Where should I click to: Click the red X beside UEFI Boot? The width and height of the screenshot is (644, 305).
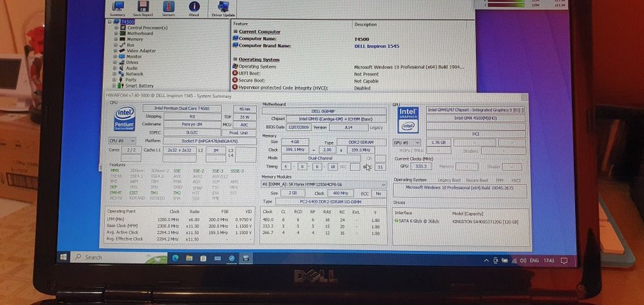coord(235,74)
